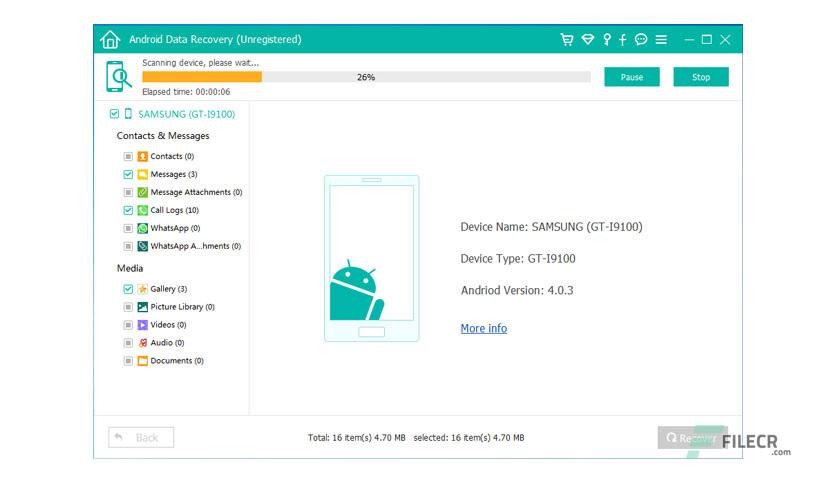Toggle the Documents checkbox
Viewport: 836px width, 484px height.
tap(128, 361)
